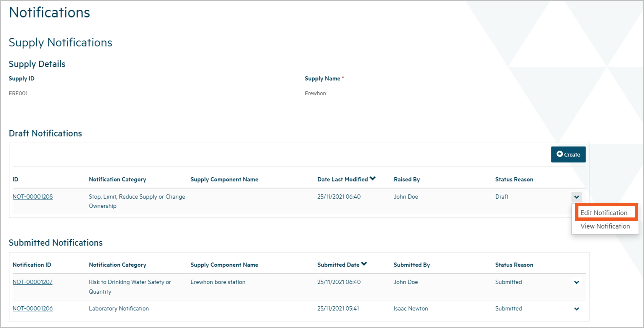
Task: Select Edit Notification from menu
Action: tap(604, 213)
